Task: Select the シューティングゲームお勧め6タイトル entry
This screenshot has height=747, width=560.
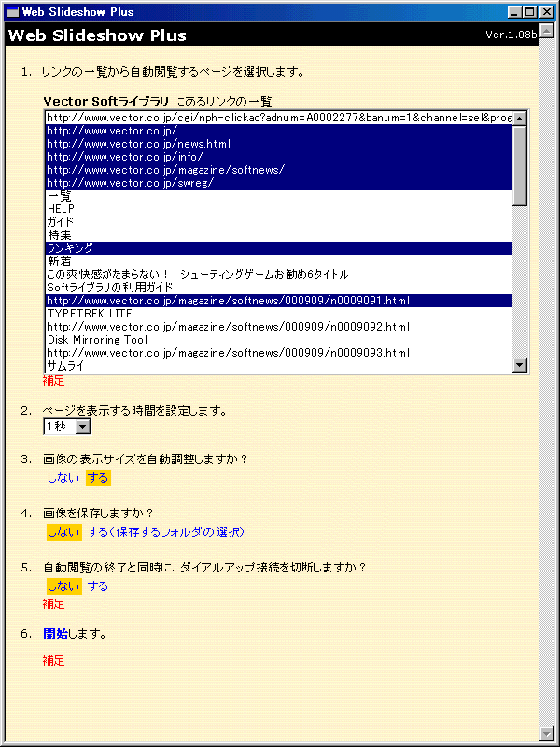Action: [x=279, y=275]
